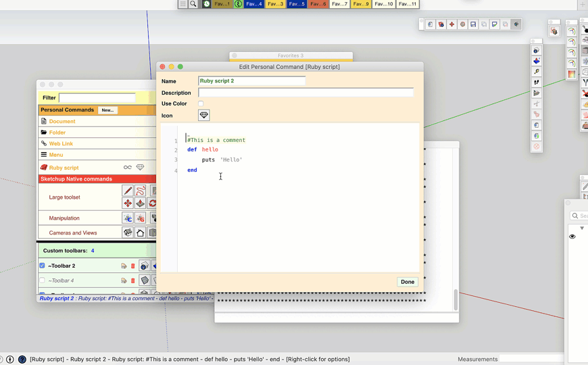Screen dimensions: 588x365
Task: Click the Sketchup Native commands header
Action: 97,179
